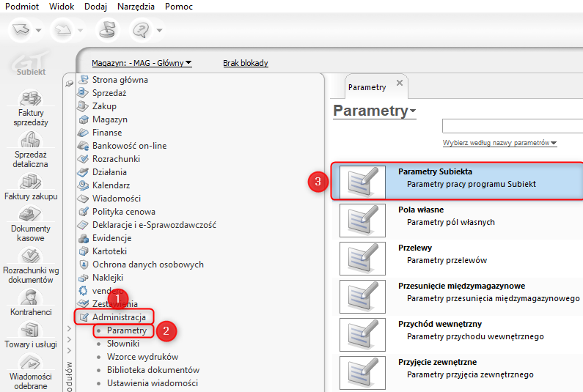Screen dimensions: 583x392
Task: Close the Parametry tab
Action: coord(400,83)
